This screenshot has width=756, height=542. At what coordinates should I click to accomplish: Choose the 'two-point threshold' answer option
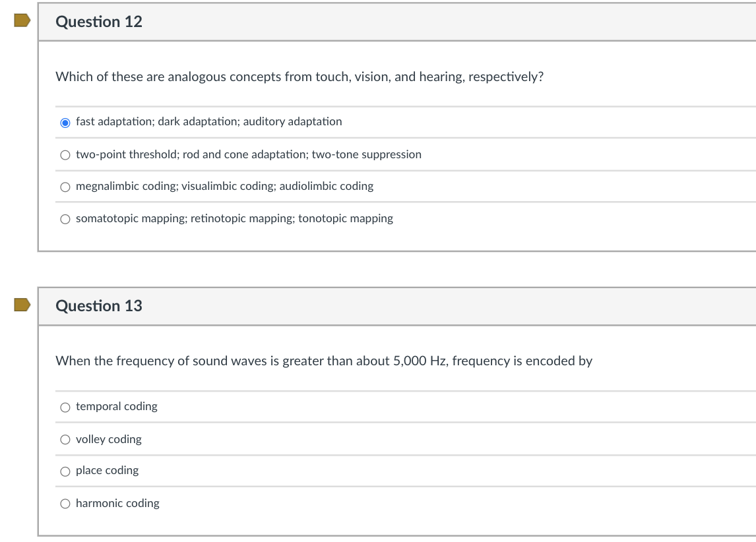(x=65, y=154)
